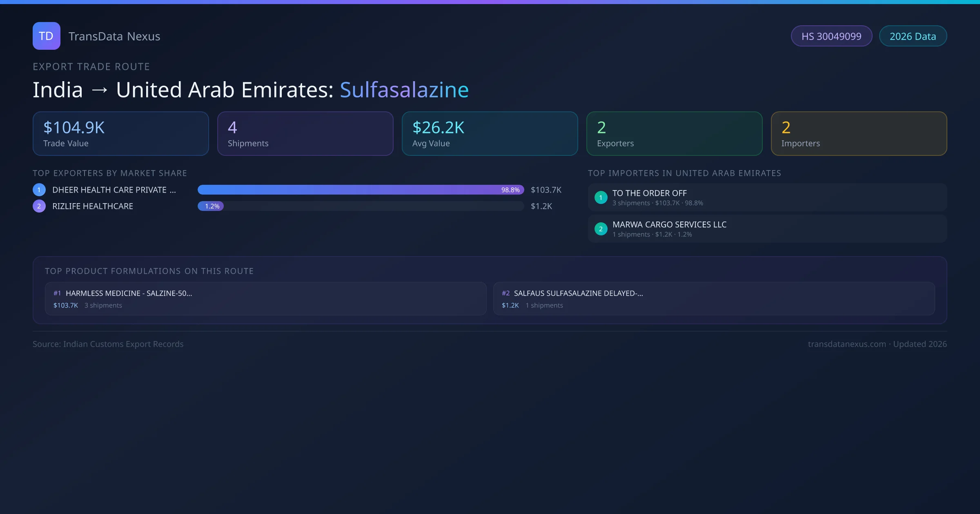Image resolution: width=980 pixels, height=514 pixels.
Task: Click the transdatanexus.com footer link
Action: [847, 344]
